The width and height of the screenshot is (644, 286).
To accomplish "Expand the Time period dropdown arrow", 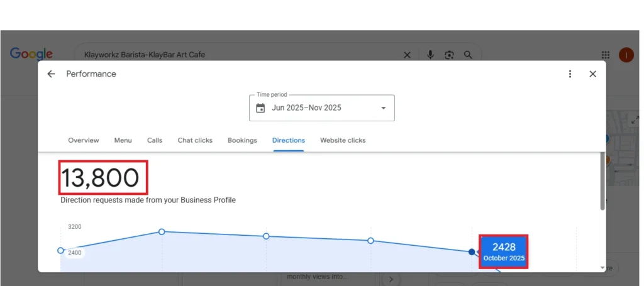I will [384, 108].
